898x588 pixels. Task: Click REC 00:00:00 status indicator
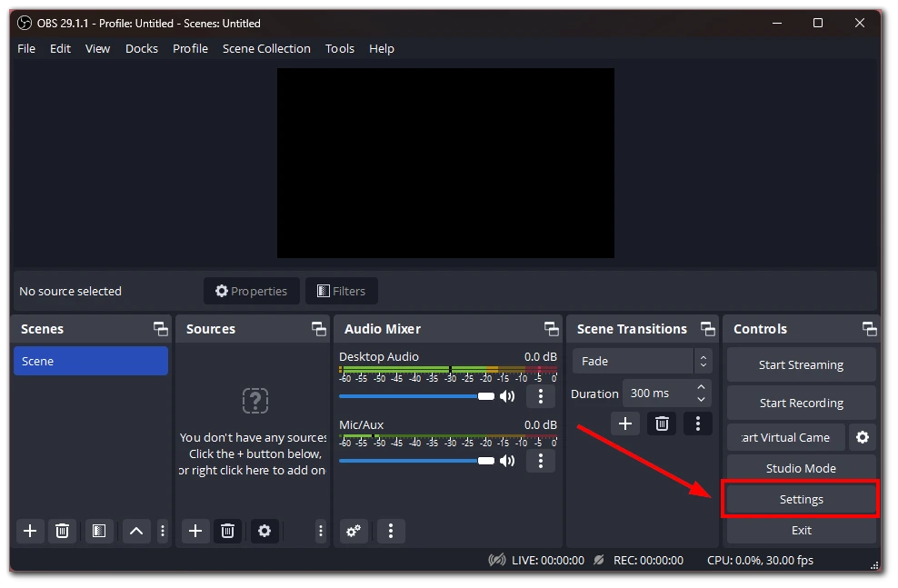639,561
